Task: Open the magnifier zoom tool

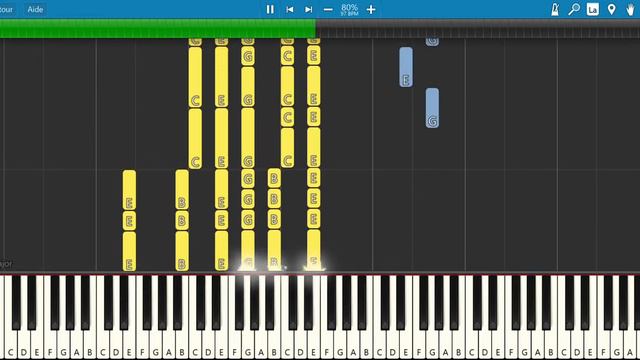Action: click(x=574, y=9)
